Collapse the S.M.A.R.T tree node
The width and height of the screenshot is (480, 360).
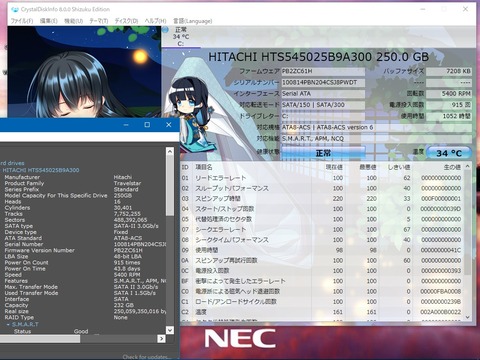point(8,324)
